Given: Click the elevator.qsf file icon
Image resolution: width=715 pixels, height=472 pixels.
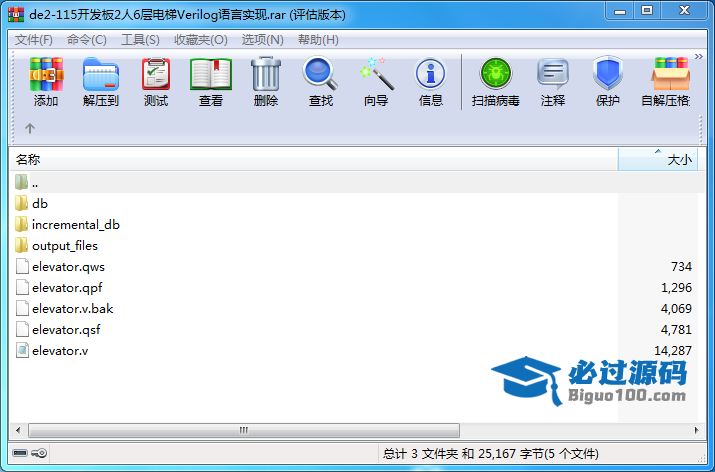Looking at the screenshot, I should point(22,329).
